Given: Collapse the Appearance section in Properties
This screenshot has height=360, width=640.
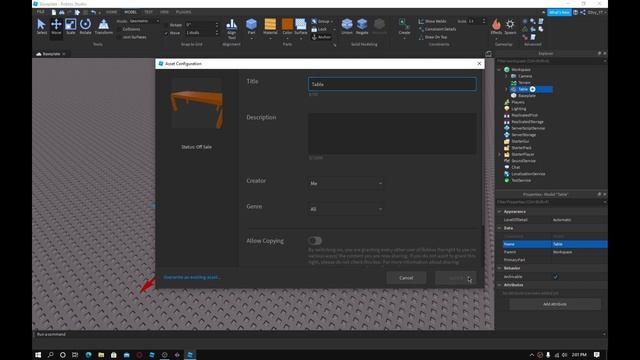Looking at the screenshot, I should (x=499, y=212).
